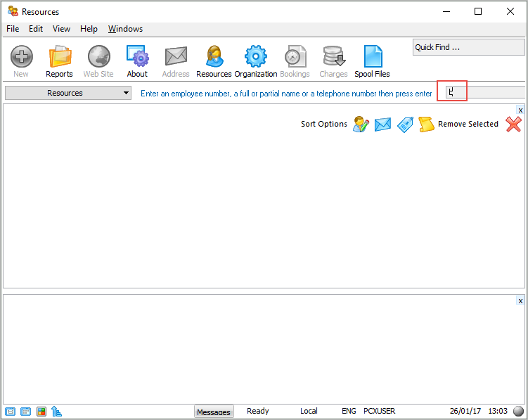528x420 pixels.
Task: Click the user edit icon beside Sort Options
Action: [x=361, y=124]
